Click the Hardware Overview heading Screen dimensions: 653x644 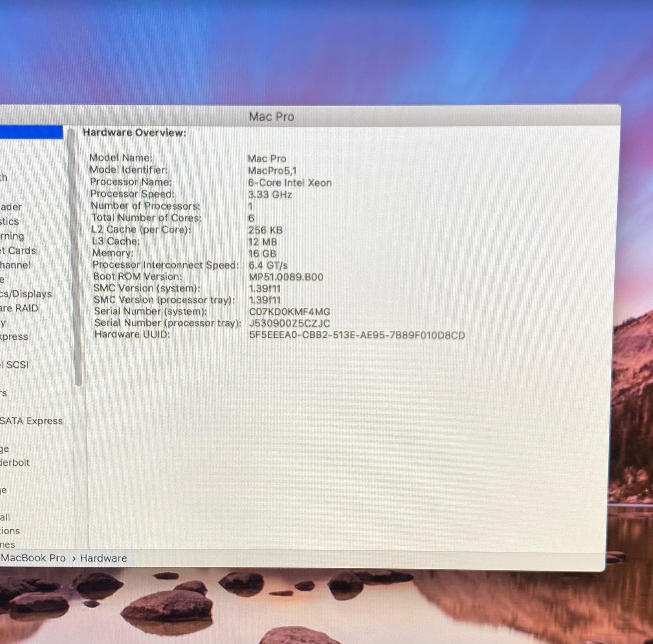tap(135, 132)
